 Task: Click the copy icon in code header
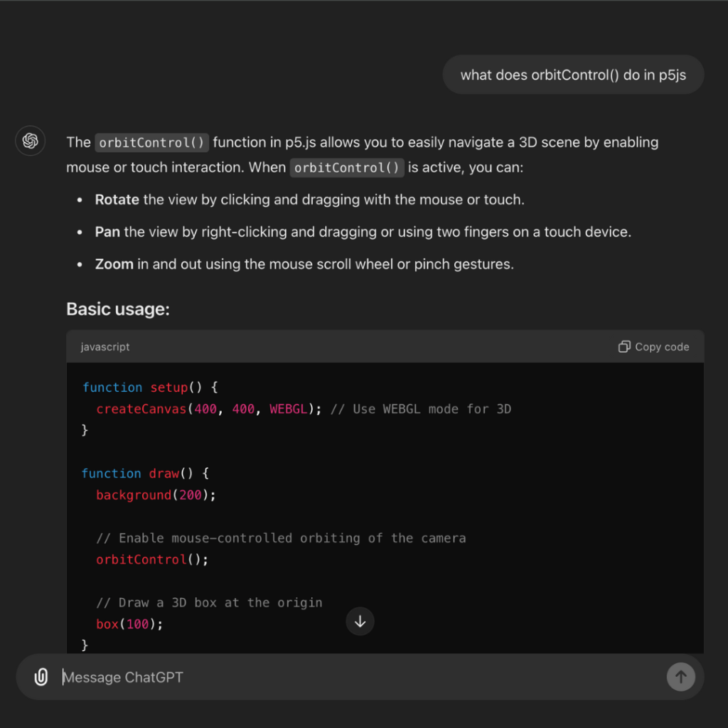click(x=624, y=347)
